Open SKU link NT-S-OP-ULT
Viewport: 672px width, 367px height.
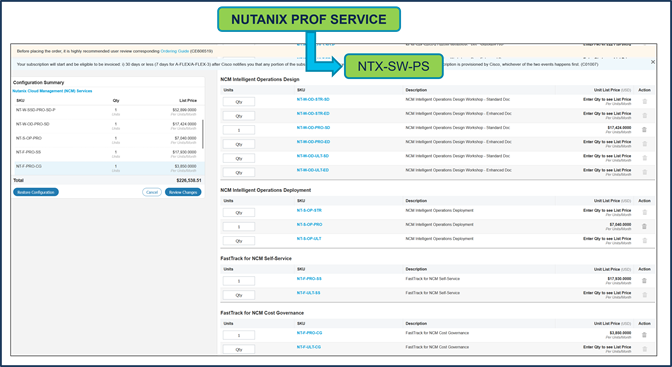pos(309,239)
